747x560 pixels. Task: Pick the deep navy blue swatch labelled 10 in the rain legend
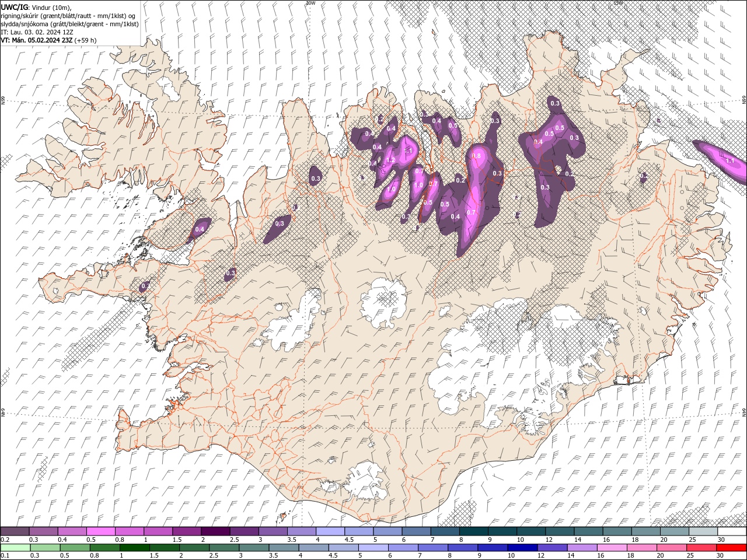pos(522,548)
